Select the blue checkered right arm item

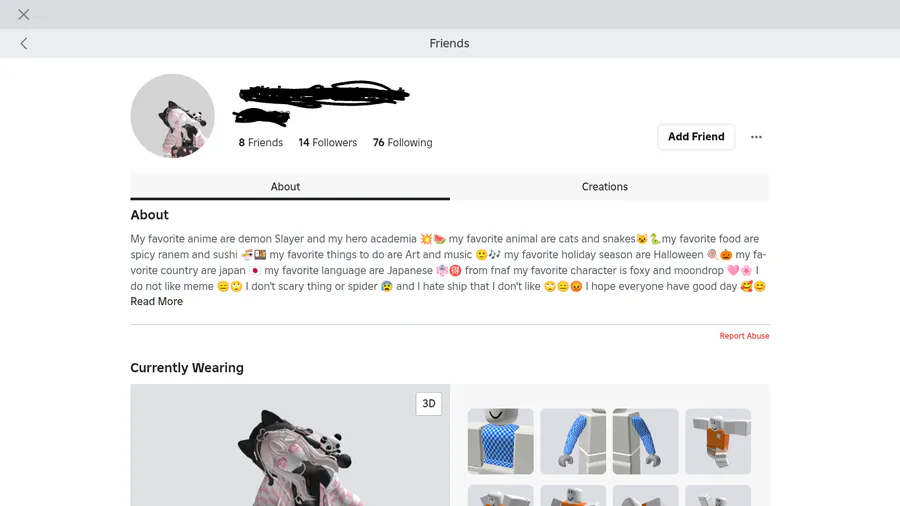pos(645,441)
